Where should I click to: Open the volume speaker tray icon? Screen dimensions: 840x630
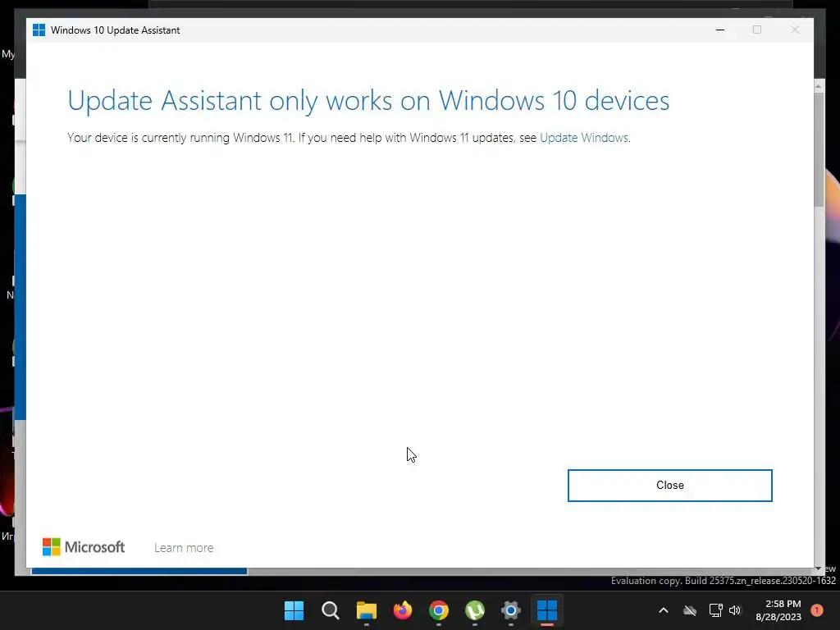pos(735,610)
